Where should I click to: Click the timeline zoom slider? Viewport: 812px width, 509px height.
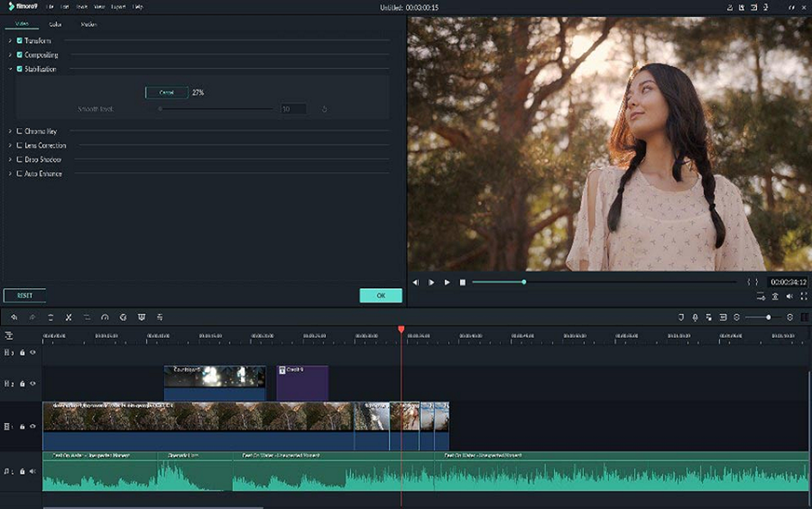point(768,317)
